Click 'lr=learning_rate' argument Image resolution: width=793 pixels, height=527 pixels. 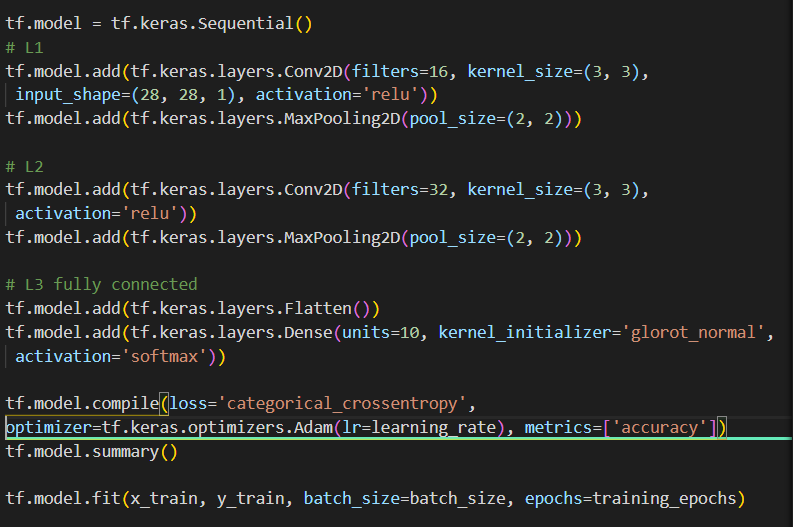click(419, 428)
